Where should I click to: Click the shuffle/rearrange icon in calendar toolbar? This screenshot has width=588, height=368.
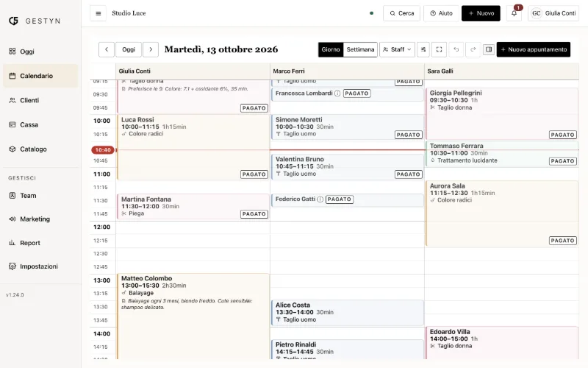[x=423, y=49]
